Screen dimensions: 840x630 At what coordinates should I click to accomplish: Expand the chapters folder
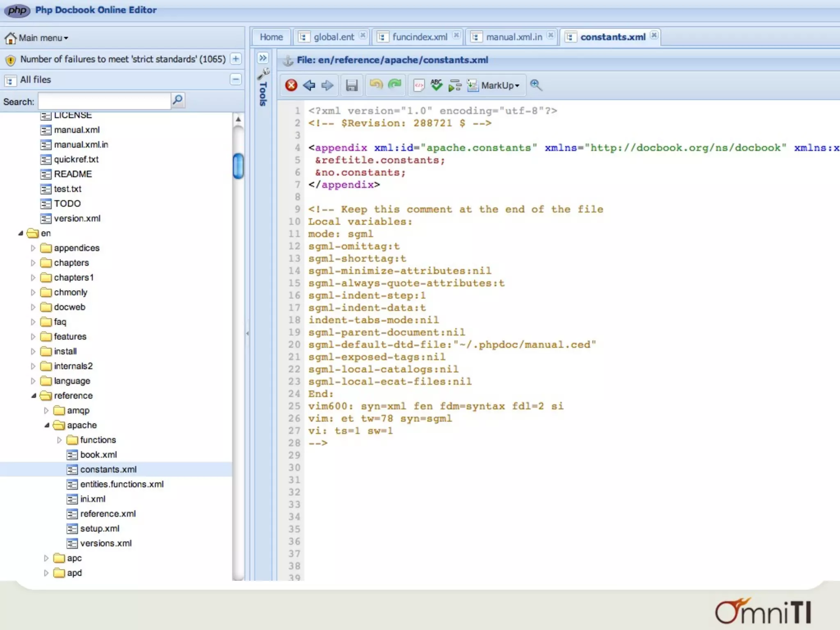point(33,263)
